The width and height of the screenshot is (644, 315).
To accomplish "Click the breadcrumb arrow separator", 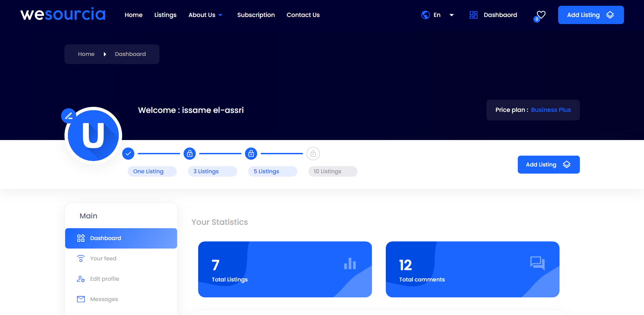I will click(x=105, y=54).
